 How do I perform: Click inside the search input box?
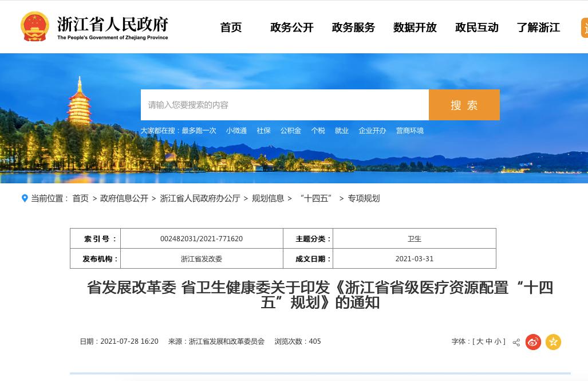point(285,105)
